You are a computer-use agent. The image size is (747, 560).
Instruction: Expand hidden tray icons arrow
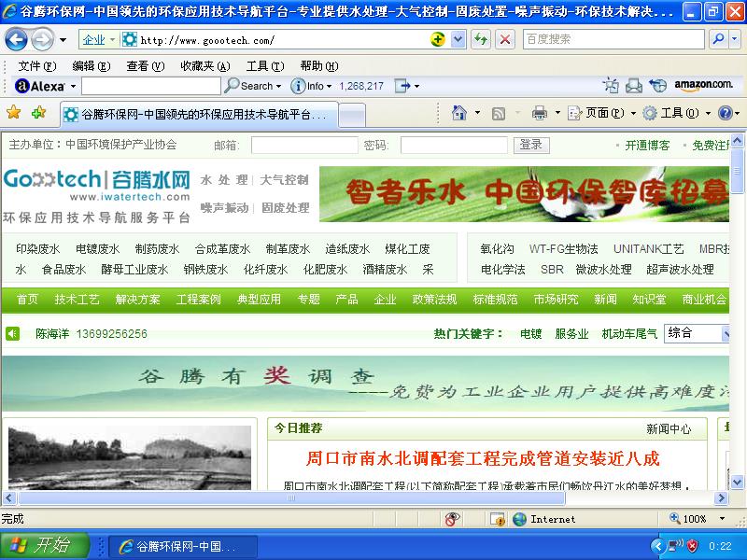point(657,546)
